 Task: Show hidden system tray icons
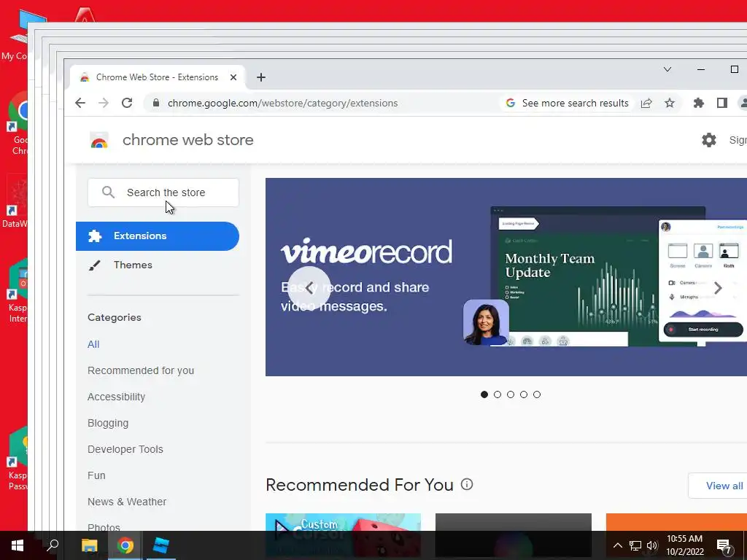click(x=617, y=545)
